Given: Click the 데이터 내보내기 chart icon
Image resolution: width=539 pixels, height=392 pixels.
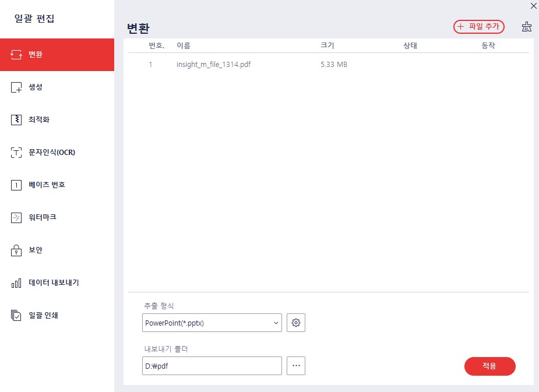Looking at the screenshot, I should [16, 283].
